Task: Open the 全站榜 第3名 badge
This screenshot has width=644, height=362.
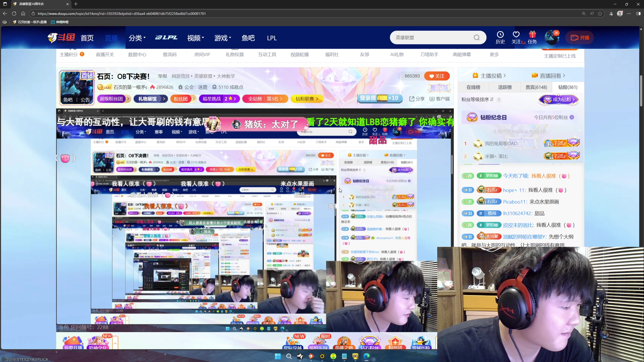Action: click(x=265, y=99)
